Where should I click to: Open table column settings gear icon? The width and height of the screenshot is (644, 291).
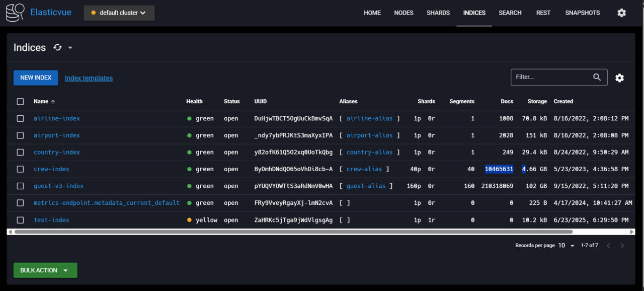click(x=620, y=78)
